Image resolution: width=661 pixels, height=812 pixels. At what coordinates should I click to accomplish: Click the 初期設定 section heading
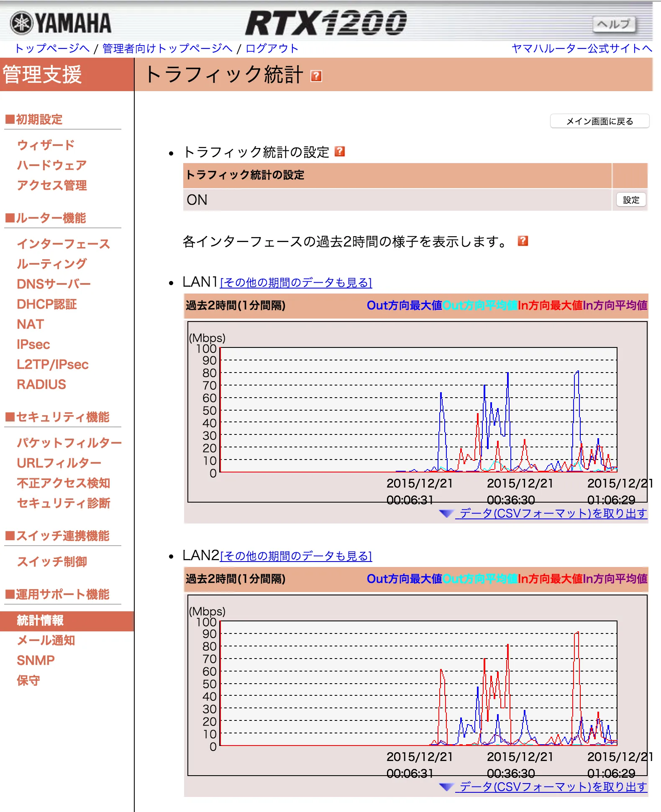click(34, 120)
